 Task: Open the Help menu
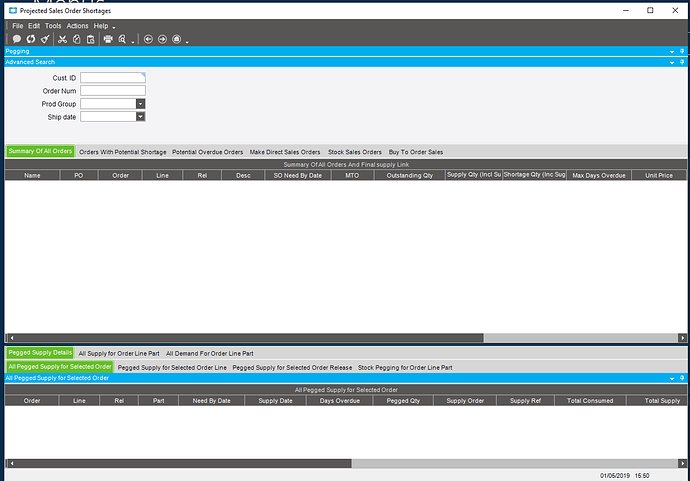[101, 26]
